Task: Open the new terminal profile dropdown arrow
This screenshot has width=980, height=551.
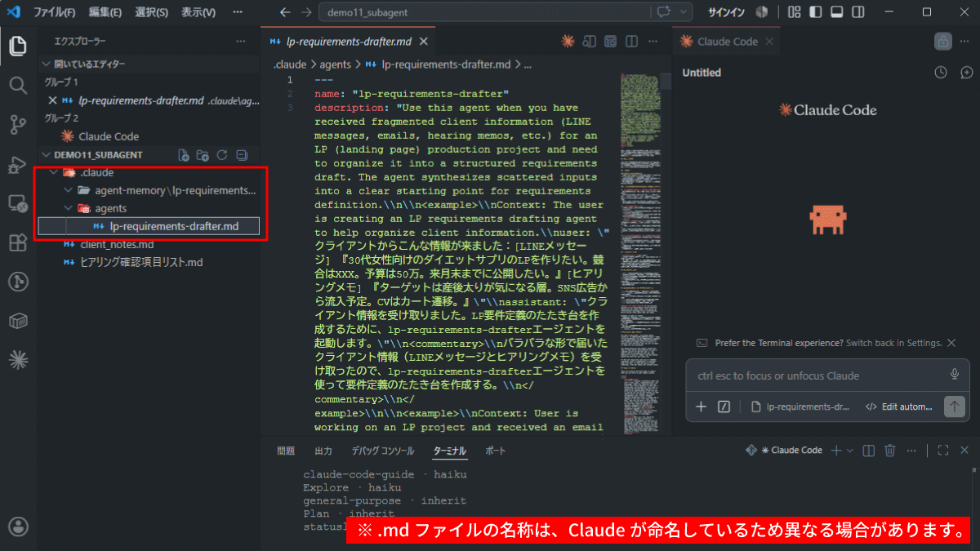Action: tap(850, 451)
